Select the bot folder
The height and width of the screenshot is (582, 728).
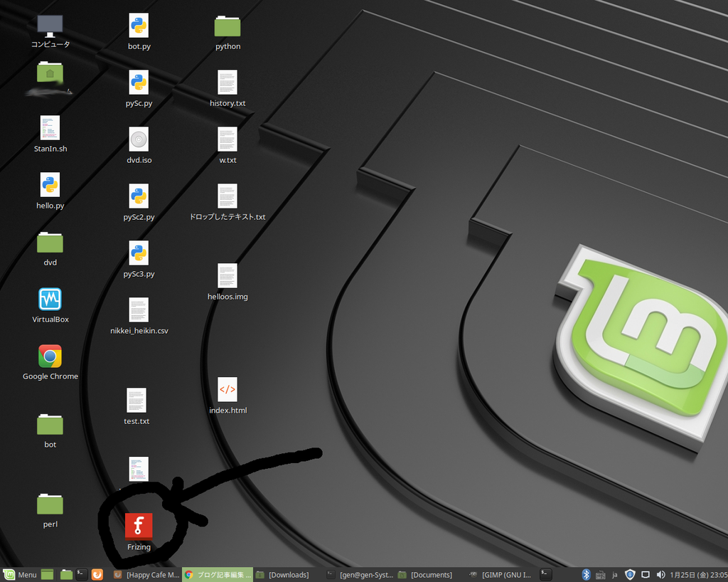(x=50, y=425)
